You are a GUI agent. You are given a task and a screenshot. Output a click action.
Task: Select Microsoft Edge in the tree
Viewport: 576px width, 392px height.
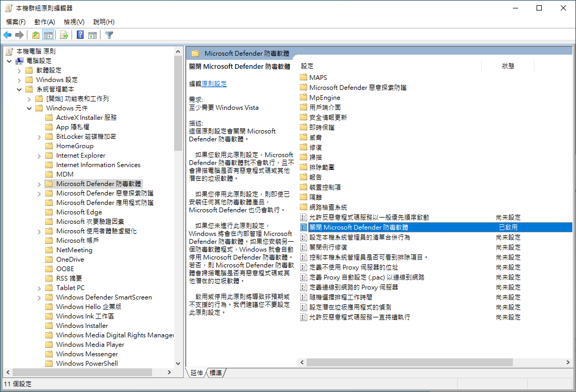(79, 212)
